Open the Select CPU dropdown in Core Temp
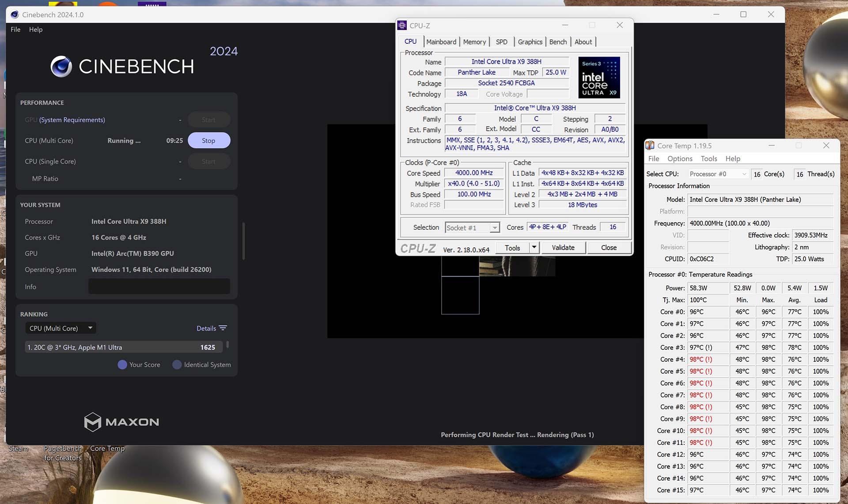The height and width of the screenshot is (504, 848). 745,174
